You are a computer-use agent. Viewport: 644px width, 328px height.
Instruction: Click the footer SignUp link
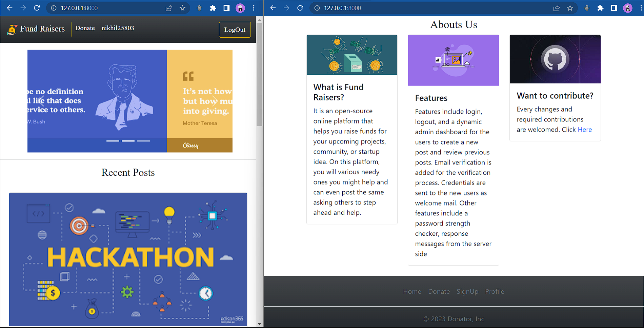click(467, 291)
